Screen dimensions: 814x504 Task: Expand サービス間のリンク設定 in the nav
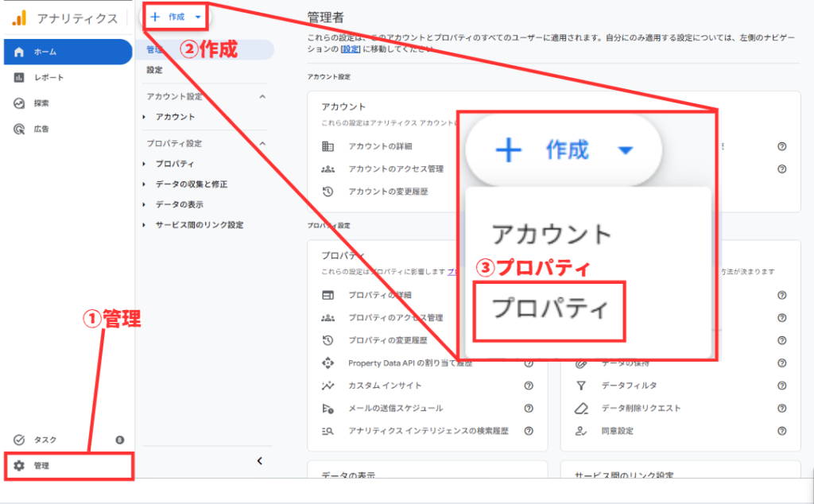tap(144, 225)
